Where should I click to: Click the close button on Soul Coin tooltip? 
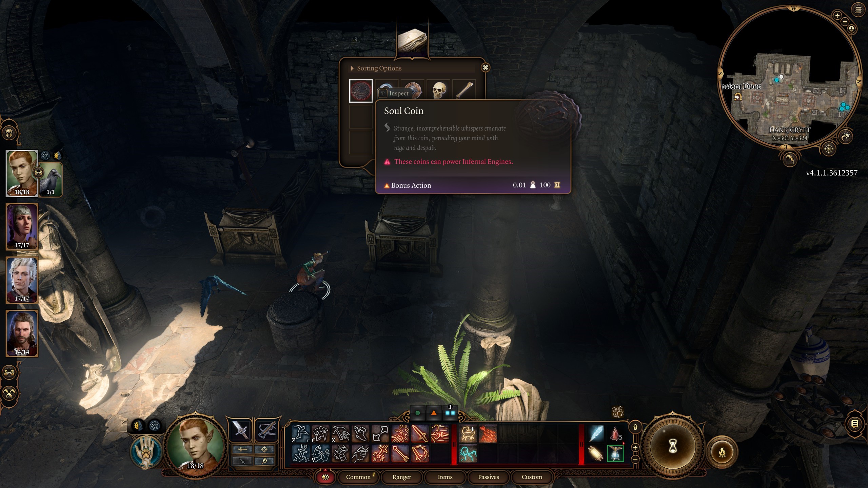tap(486, 67)
